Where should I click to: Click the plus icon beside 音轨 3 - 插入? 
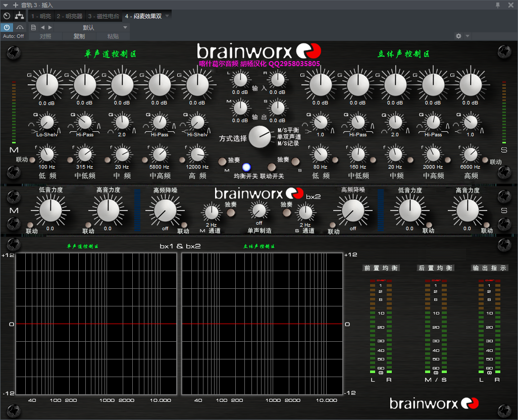tap(16, 5)
